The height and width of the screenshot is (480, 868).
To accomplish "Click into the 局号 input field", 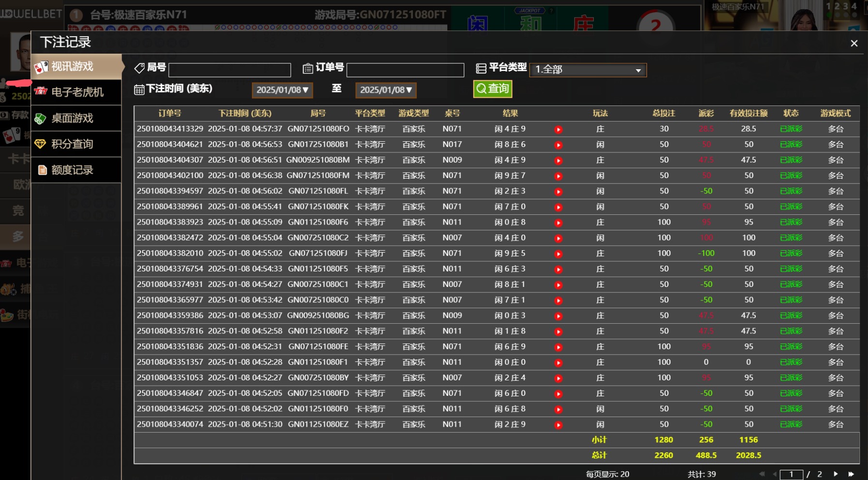I will coord(230,70).
